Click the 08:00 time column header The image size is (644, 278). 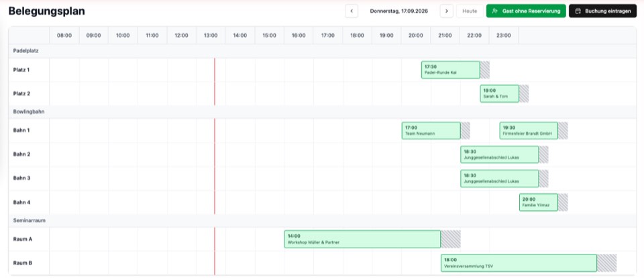[64, 36]
